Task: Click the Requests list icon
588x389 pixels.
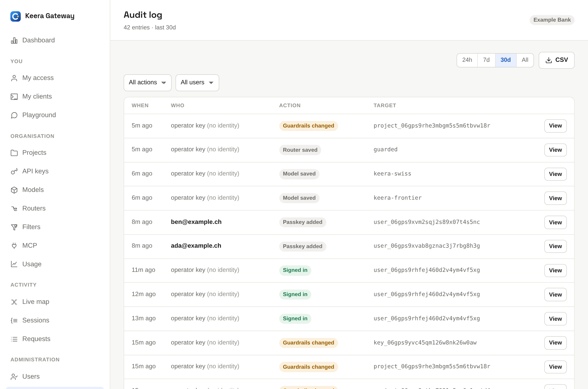Action: (14, 339)
